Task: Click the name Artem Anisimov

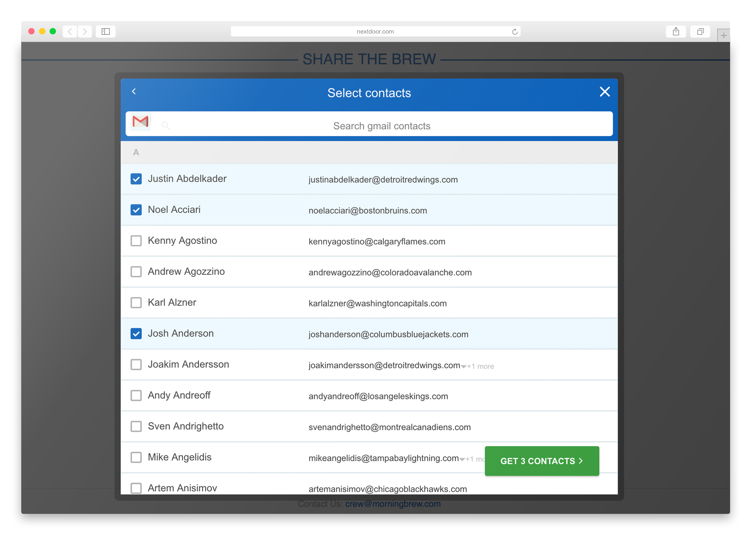Action: [182, 488]
